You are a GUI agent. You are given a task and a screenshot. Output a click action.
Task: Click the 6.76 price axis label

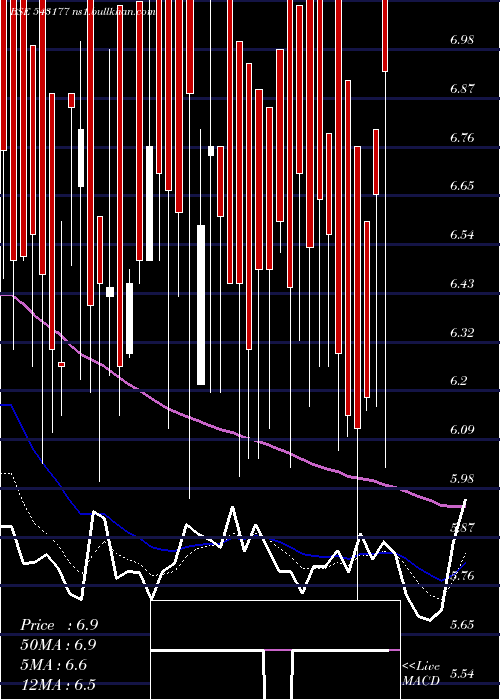pos(462,138)
